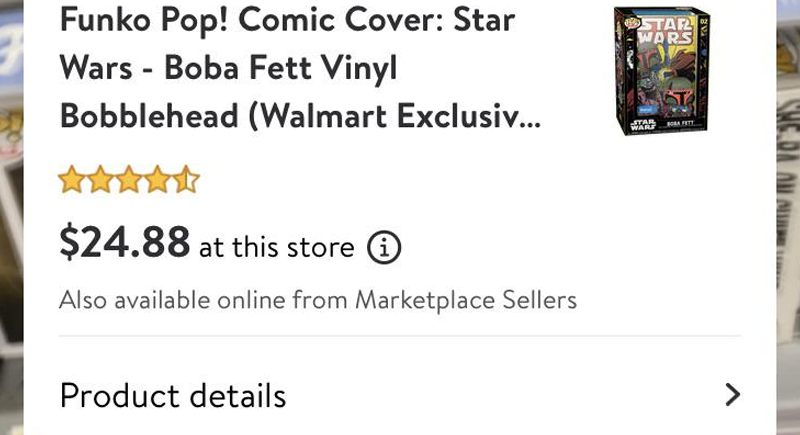Click the third rating star
This screenshot has height=435, width=800.
tap(129, 181)
